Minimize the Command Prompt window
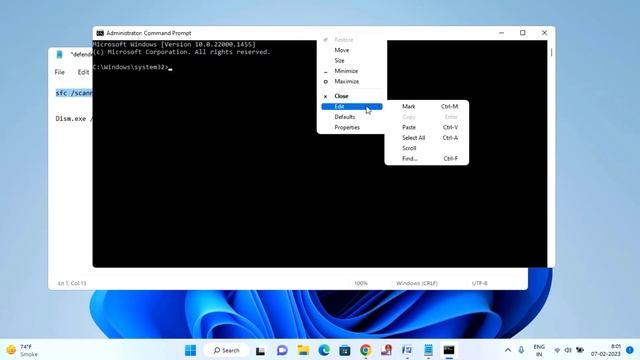Screen dimensions: 640x360 (501, 33)
